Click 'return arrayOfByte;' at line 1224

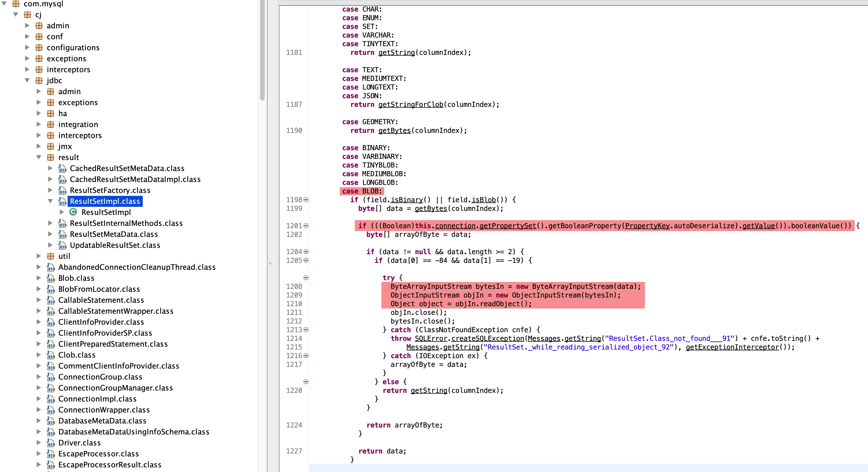click(404, 425)
